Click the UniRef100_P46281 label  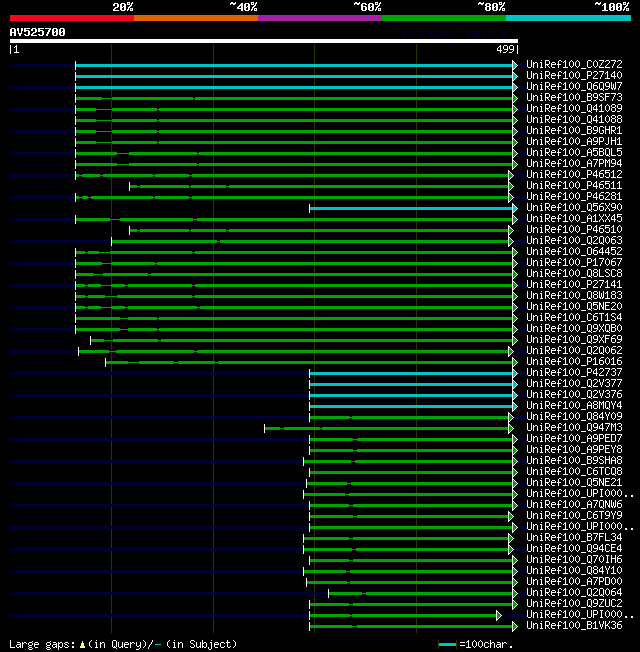point(574,197)
